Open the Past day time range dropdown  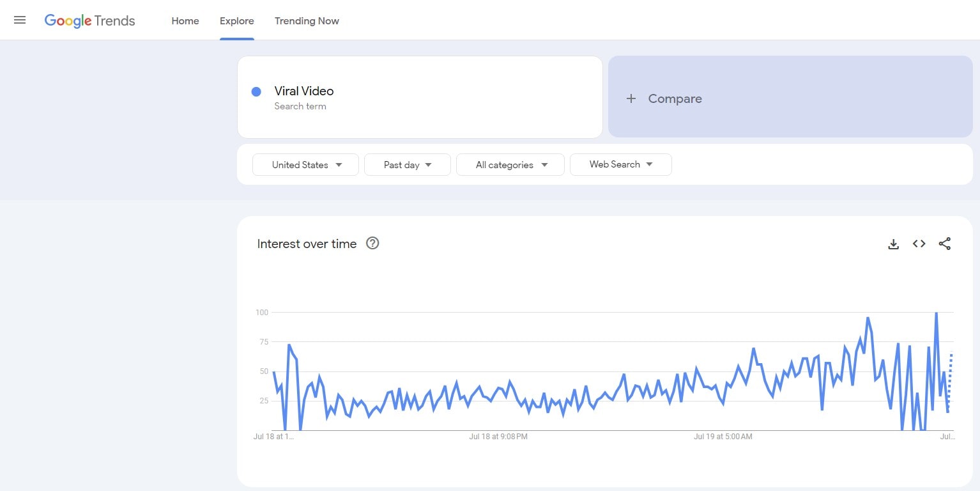[408, 164]
